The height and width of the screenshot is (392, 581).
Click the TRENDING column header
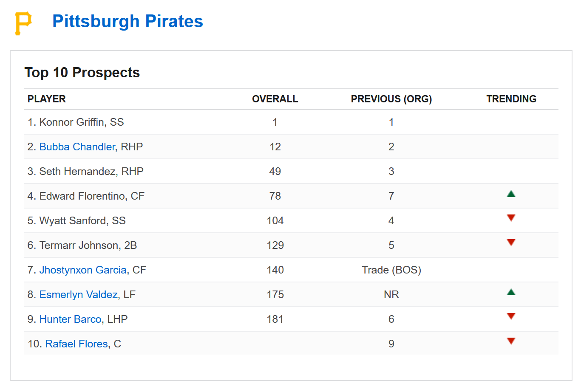511,99
